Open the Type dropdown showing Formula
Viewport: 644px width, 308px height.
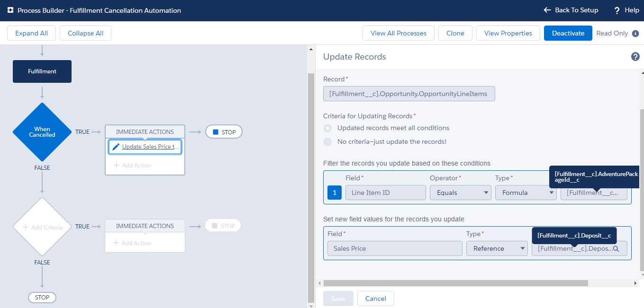pos(526,193)
